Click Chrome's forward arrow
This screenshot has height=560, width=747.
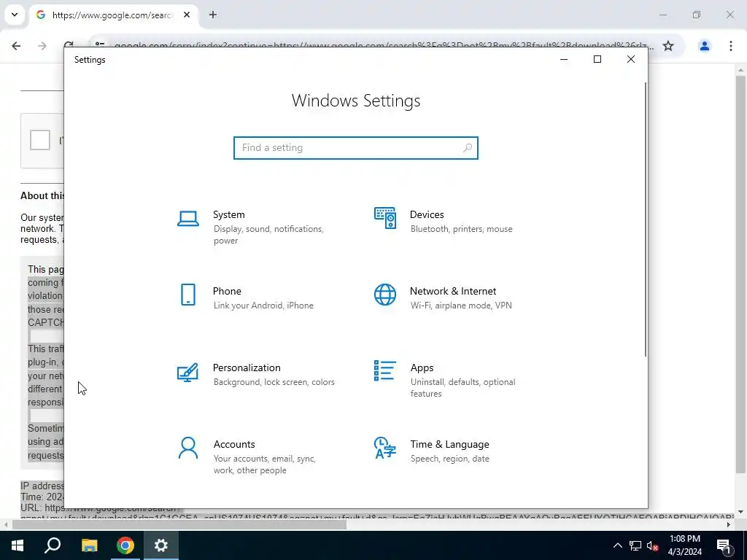click(x=42, y=46)
